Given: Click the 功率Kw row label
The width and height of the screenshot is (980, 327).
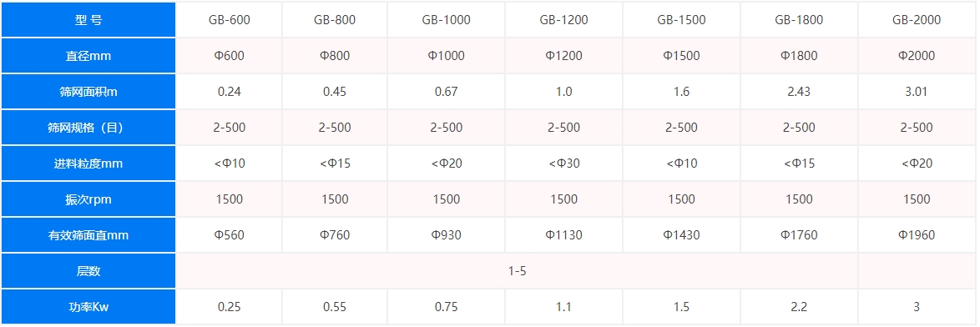Looking at the screenshot, I should [x=88, y=307].
